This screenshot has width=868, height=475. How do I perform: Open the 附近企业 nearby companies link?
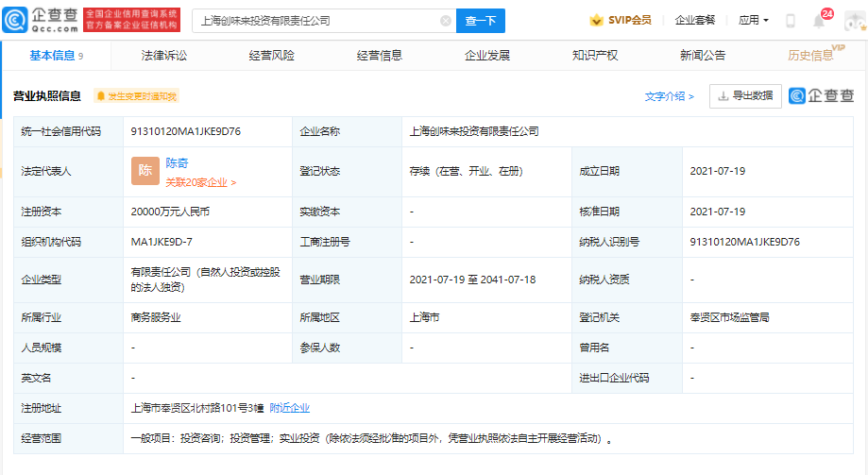click(x=289, y=408)
